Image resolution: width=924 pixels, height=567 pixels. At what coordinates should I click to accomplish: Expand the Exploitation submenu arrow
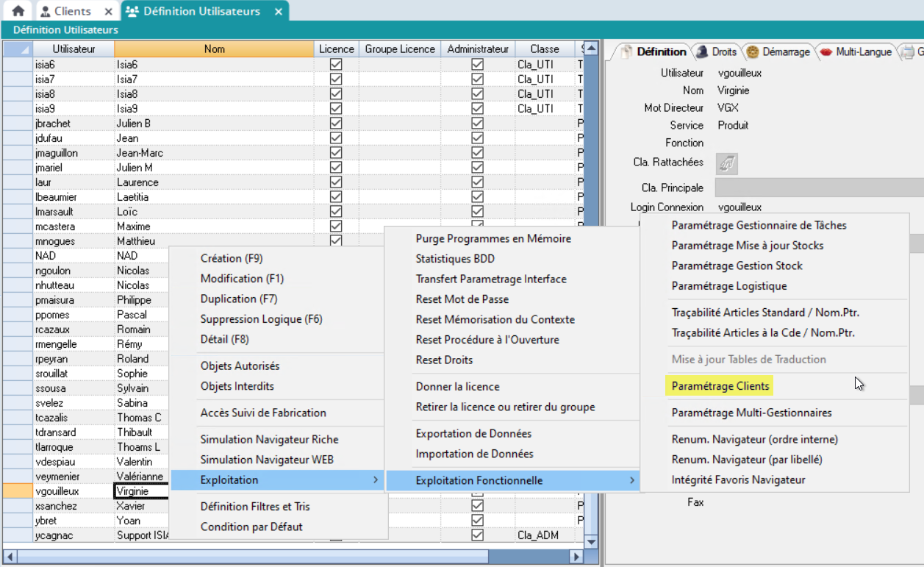(375, 480)
